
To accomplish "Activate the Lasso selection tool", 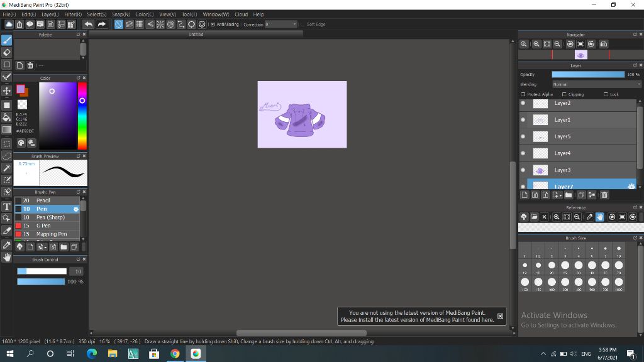I will tap(6, 156).
